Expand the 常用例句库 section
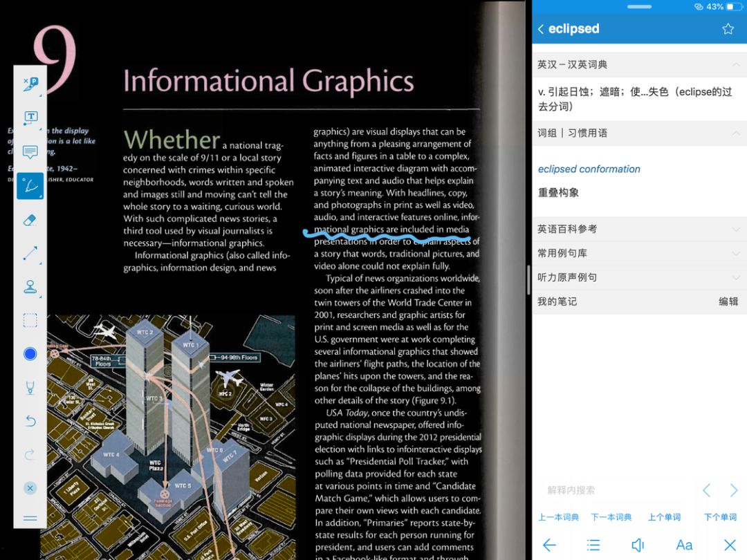 click(735, 253)
